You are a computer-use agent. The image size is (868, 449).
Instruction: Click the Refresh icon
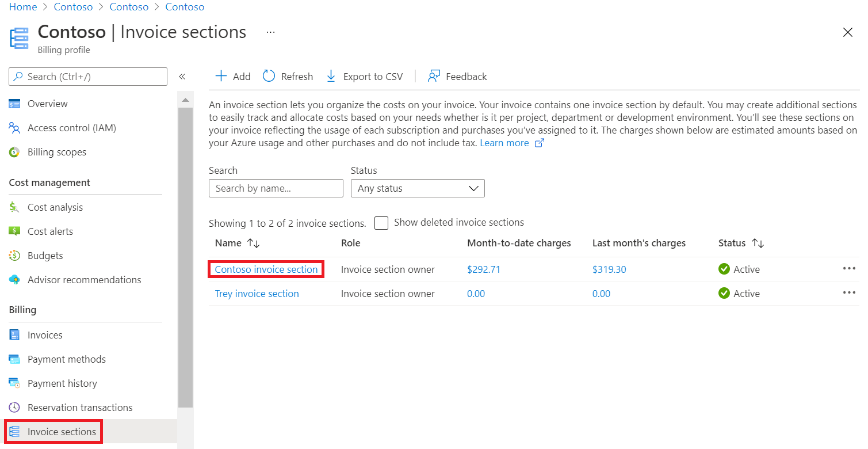click(x=269, y=77)
